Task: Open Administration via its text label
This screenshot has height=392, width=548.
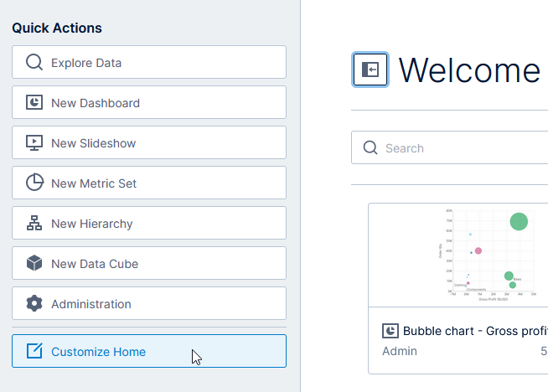Action: tap(91, 304)
